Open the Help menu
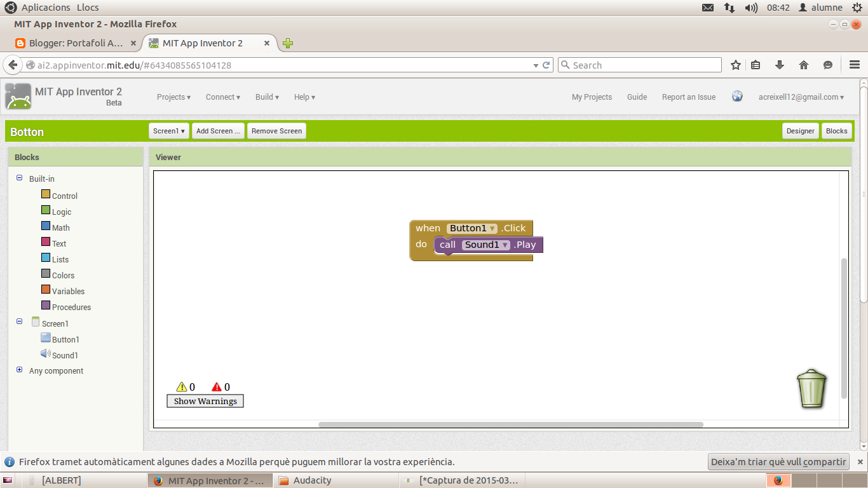868x488 pixels. coord(304,97)
